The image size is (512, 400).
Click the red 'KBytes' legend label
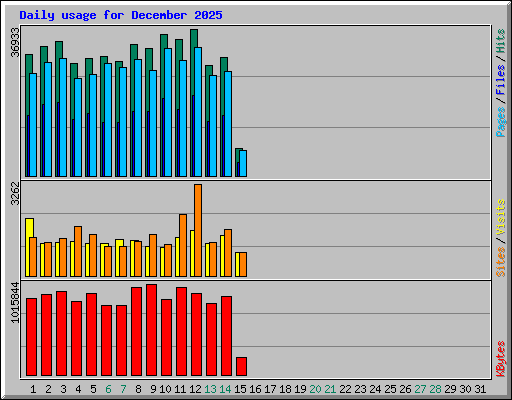[x=501, y=359]
